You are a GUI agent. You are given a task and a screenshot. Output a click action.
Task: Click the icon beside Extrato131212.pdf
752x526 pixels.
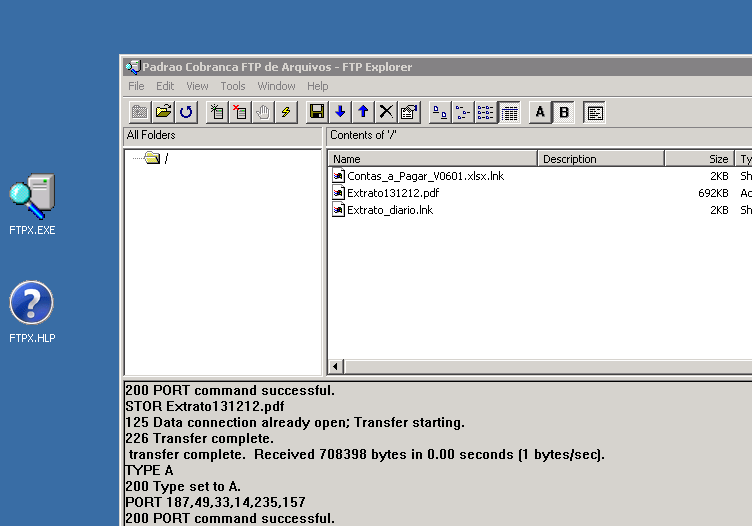tap(338, 193)
